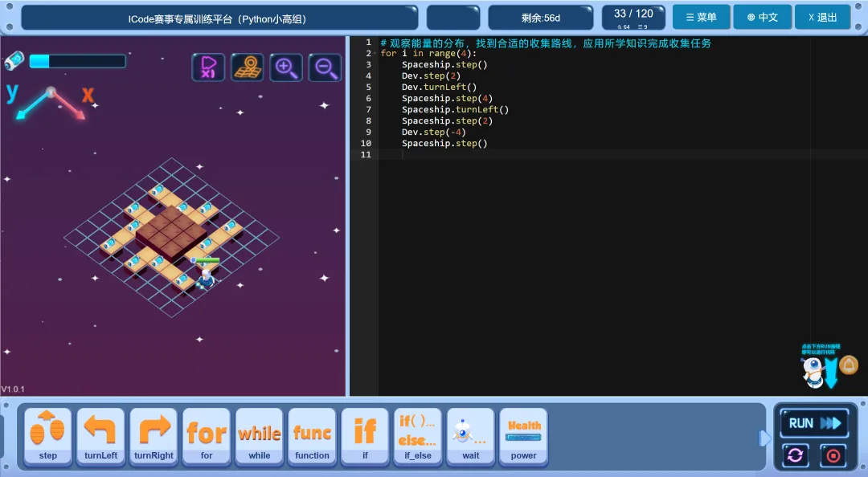Insert a step code block
This screenshot has width=868, height=477.
click(47, 437)
